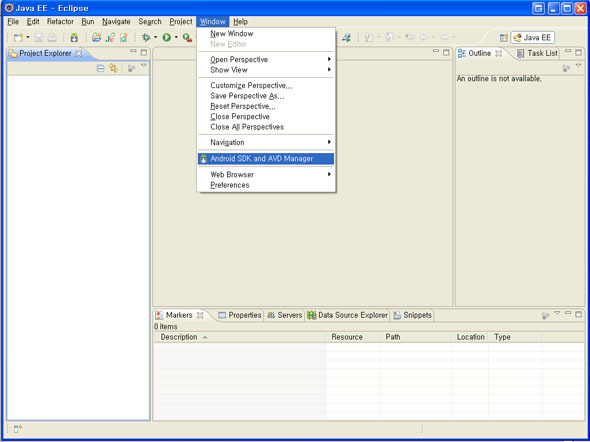Switch to the Servers tab
The width and height of the screenshot is (590, 442).
[285, 315]
